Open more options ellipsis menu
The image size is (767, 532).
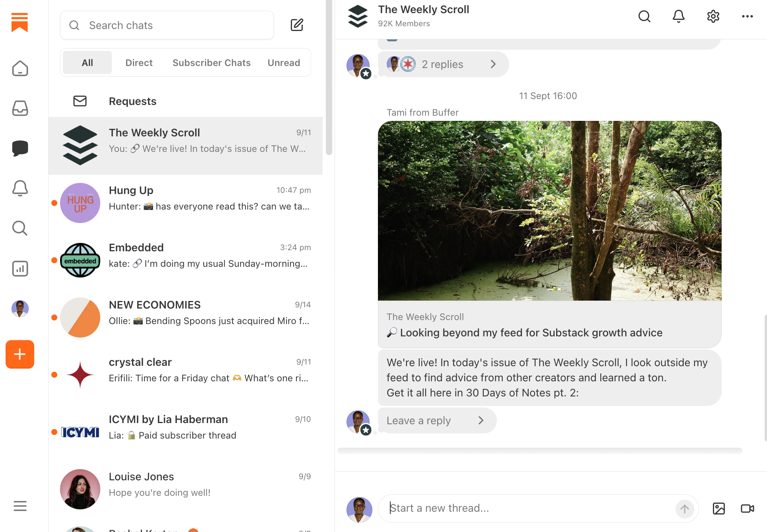click(748, 16)
